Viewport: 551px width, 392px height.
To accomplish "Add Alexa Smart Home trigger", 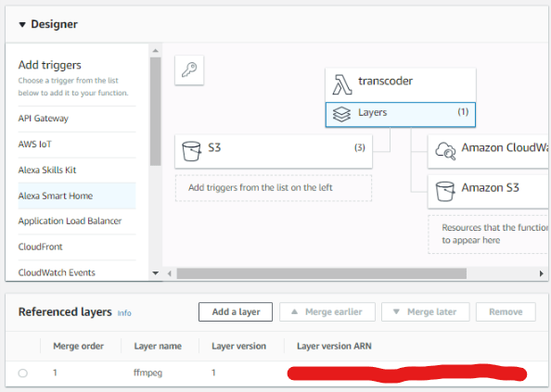I will 77,196.
